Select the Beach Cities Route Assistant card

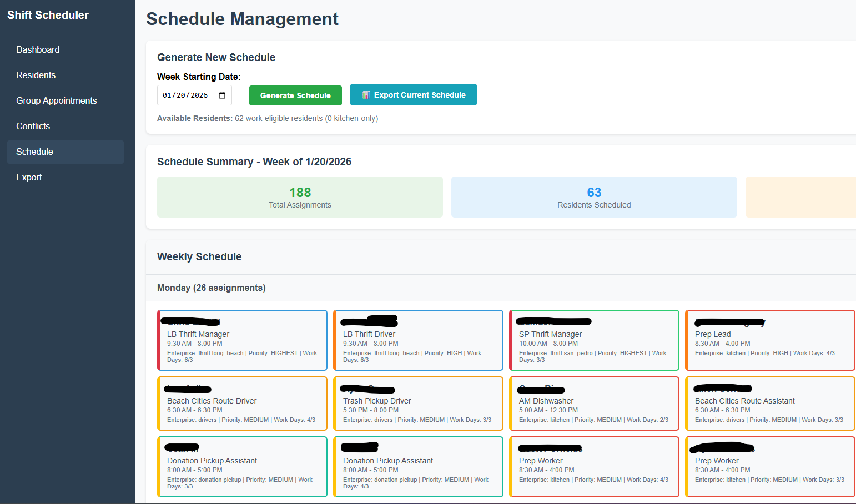tap(770, 404)
